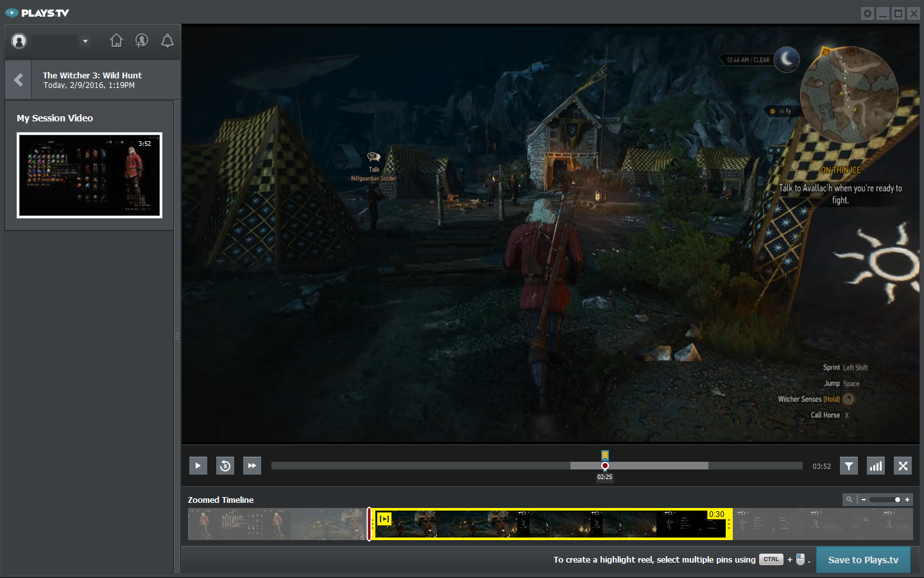Open notifications bell icon
This screenshot has height=578, width=924.
coord(167,40)
